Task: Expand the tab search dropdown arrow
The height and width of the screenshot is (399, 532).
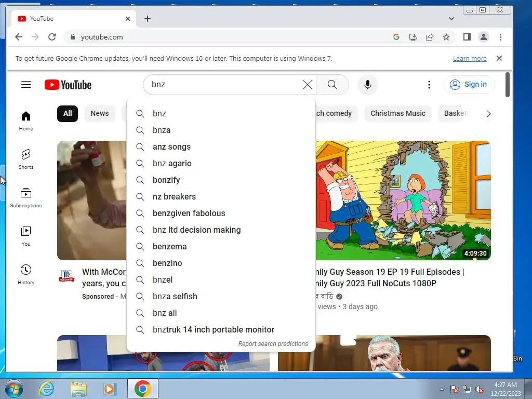Action: (x=451, y=19)
